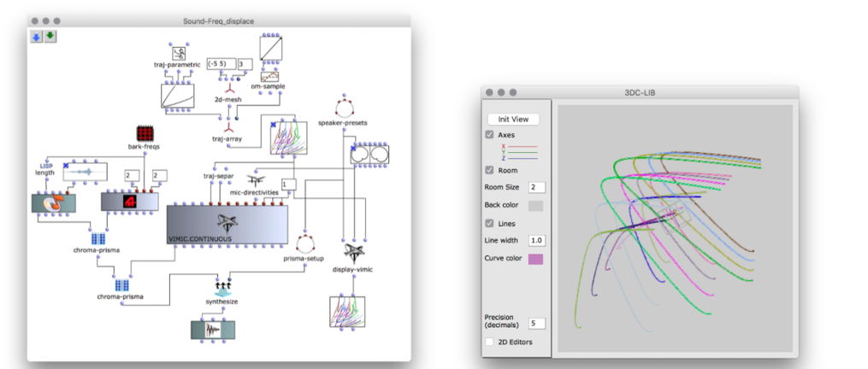
Task: Enable the 2D Editors checkbox
Action: 489,342
